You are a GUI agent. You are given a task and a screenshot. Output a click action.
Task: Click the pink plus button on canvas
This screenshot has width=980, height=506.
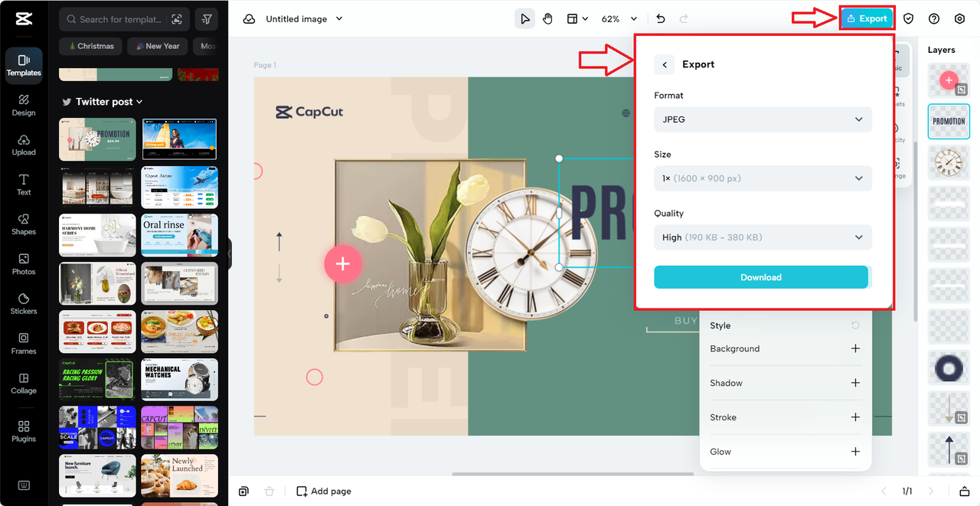click(x=342, y=263)
